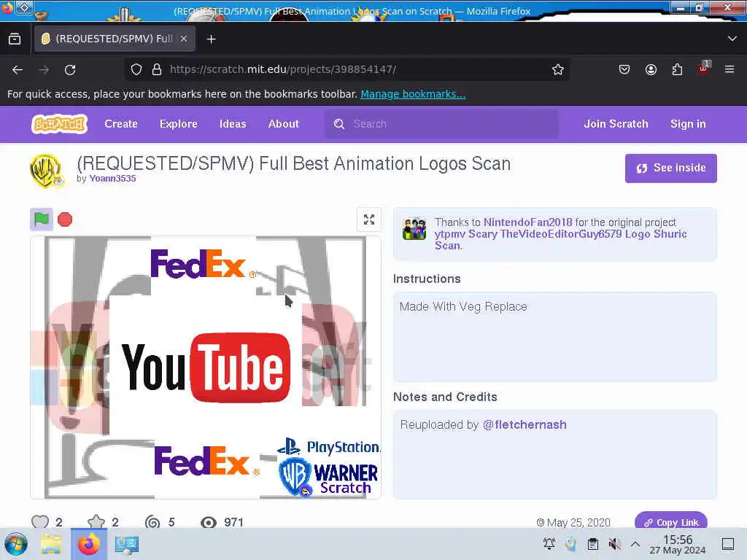Click the 'Made With Veg Replace' instructions text
The width and height of the screenshot is (747, 560).
463,307
